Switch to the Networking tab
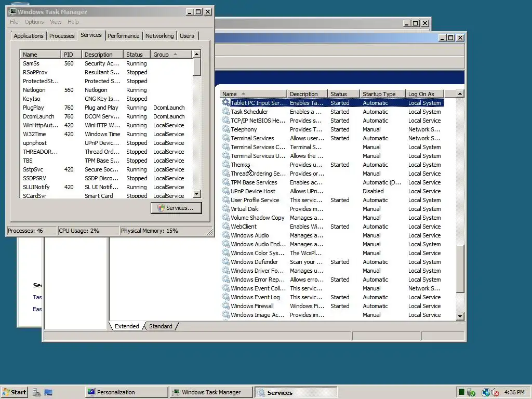Image resolution: width=532 pixels, height=399 pixels. click(159, 36)
